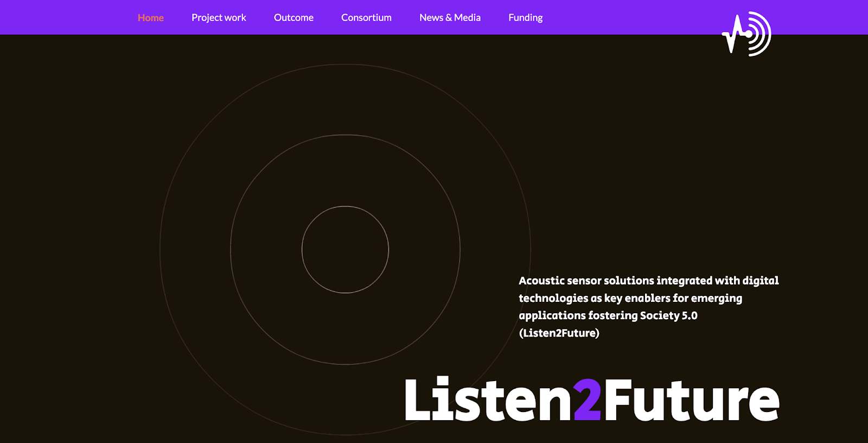Open the Consortium page
This screenshot has width=868, height=443.
pos(366,17)
